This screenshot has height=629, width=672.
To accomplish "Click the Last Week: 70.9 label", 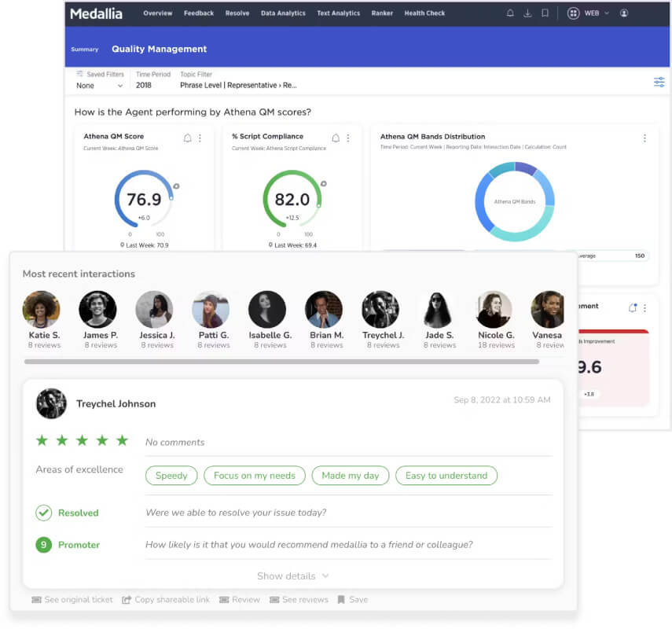I will tap(145, 245).
